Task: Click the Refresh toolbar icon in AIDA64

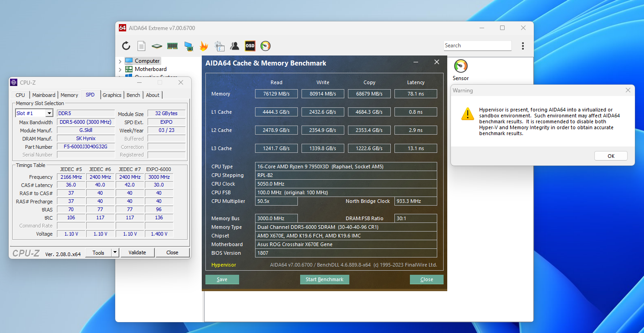Action: pyautogui.click(x=126, y=46)
